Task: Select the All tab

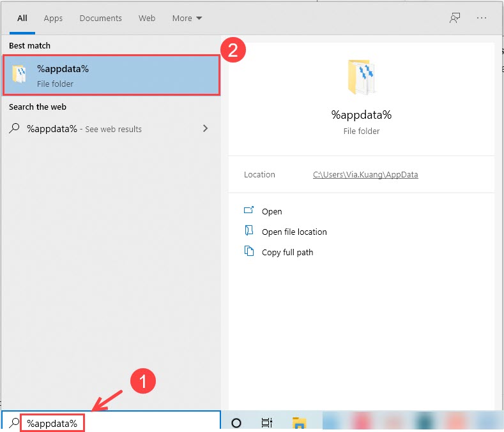Action: click(x=22, y=19)
